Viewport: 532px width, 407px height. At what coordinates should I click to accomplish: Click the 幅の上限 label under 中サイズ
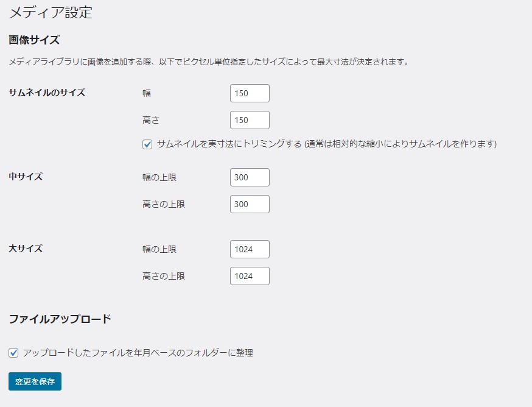[159, 177]
